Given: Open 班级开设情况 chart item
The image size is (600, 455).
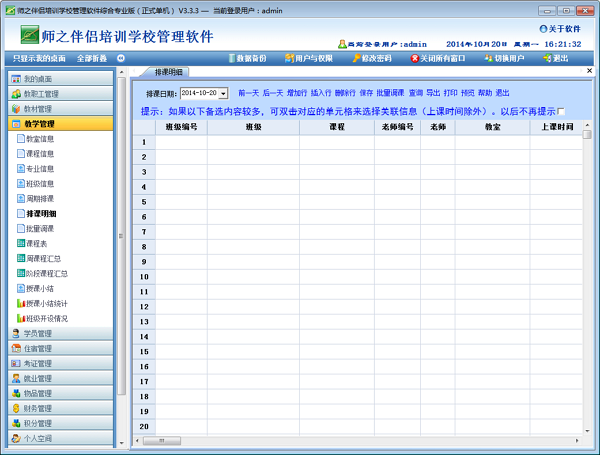Looking at the screenshot, I should coord(42,318).
